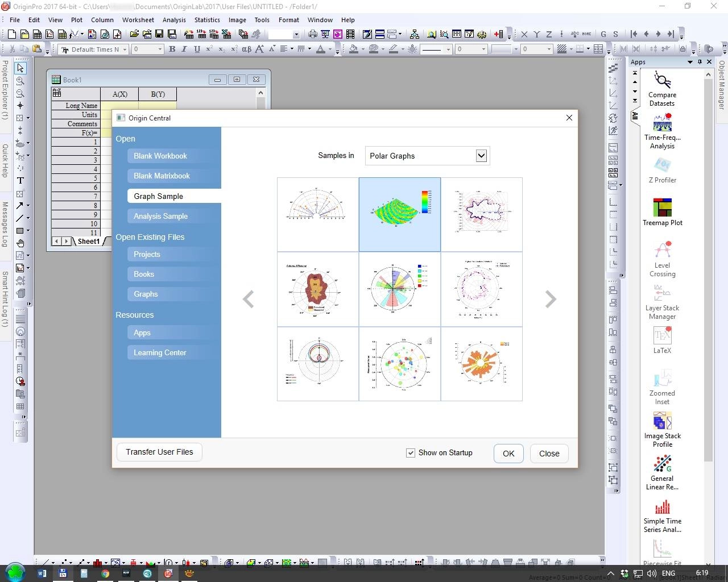
Task: Uncheck the Show on Startup checkbox
Action: 411,453
